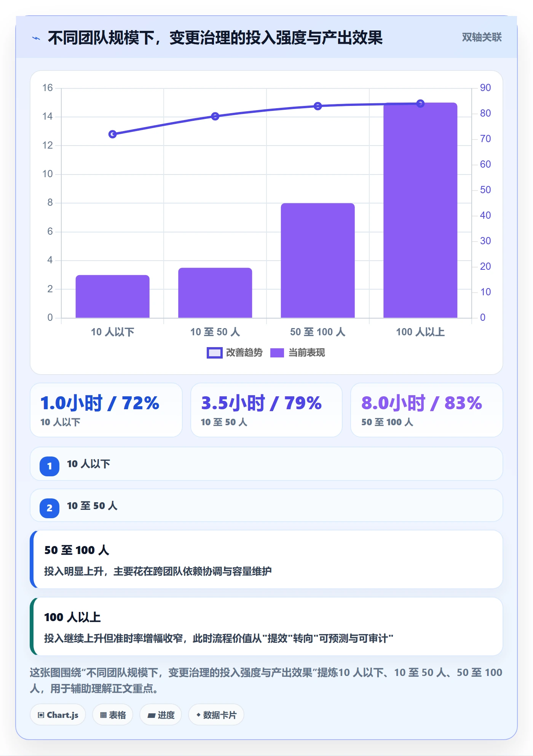The width and height of the screenshot is (533, 756).
Task: Click the 进度 tag
Action: click(161, 715)
